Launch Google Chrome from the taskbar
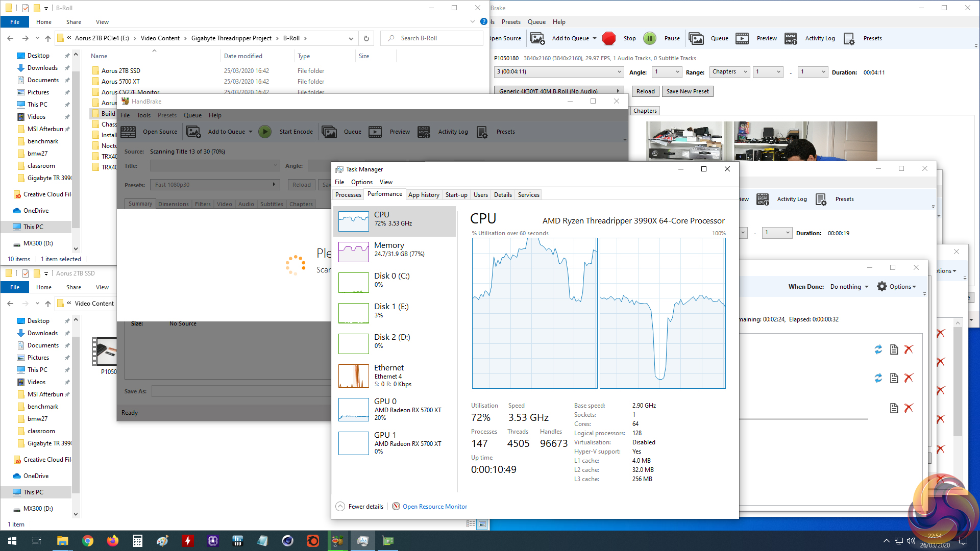980x551 pixels. [x=88, y=541]
